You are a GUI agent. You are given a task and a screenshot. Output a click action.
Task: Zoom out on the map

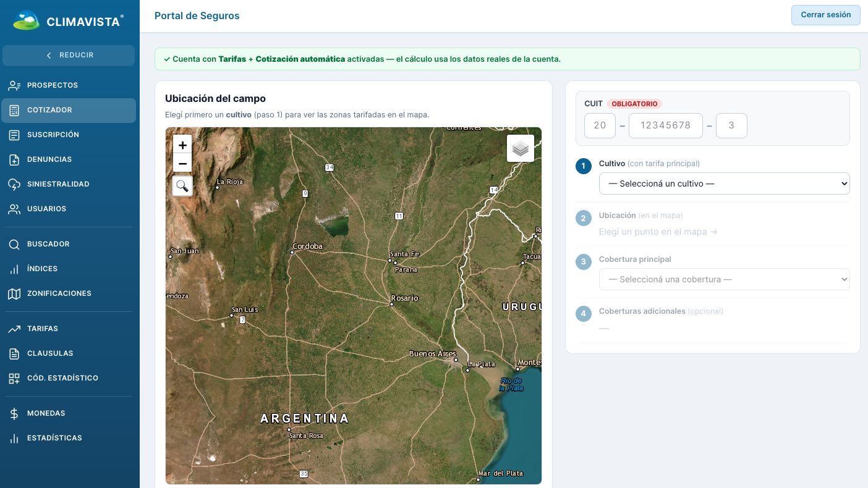tap(182, 164)
